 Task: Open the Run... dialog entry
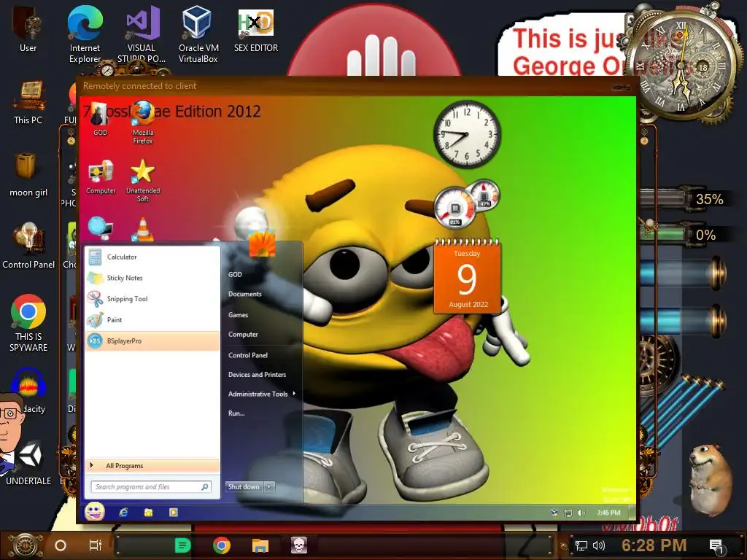[x=236, y=413]
